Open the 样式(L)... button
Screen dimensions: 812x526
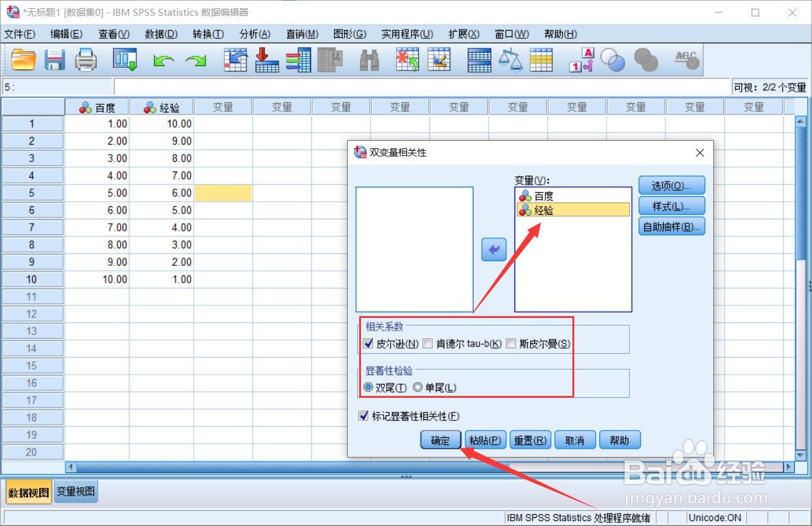click(672, 206)
